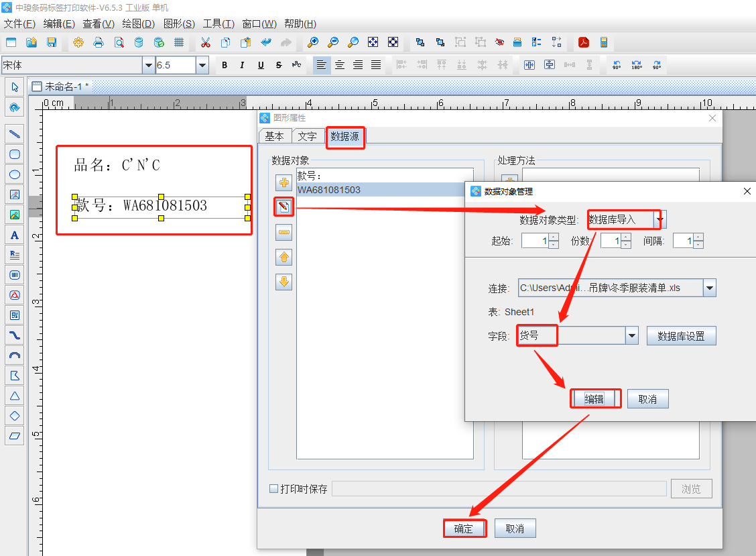
Task: Open the 数据对象类型 dropdown
Action: pos(660,219)
